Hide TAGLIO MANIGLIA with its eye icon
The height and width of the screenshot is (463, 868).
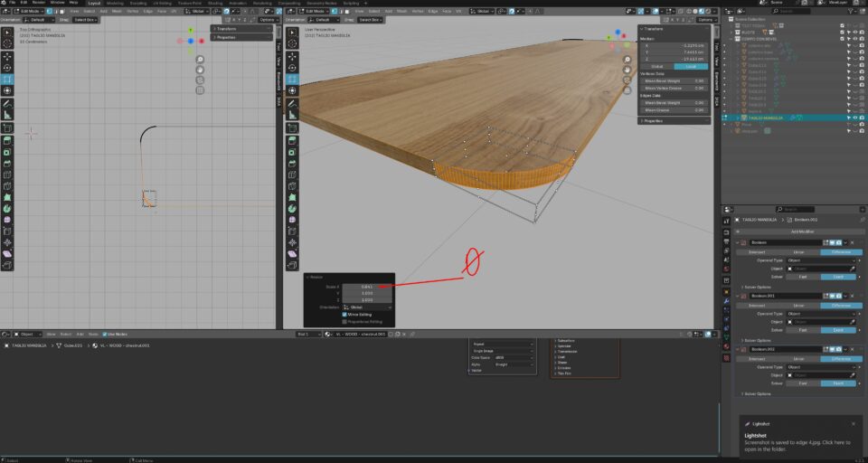tap(854, 118)
